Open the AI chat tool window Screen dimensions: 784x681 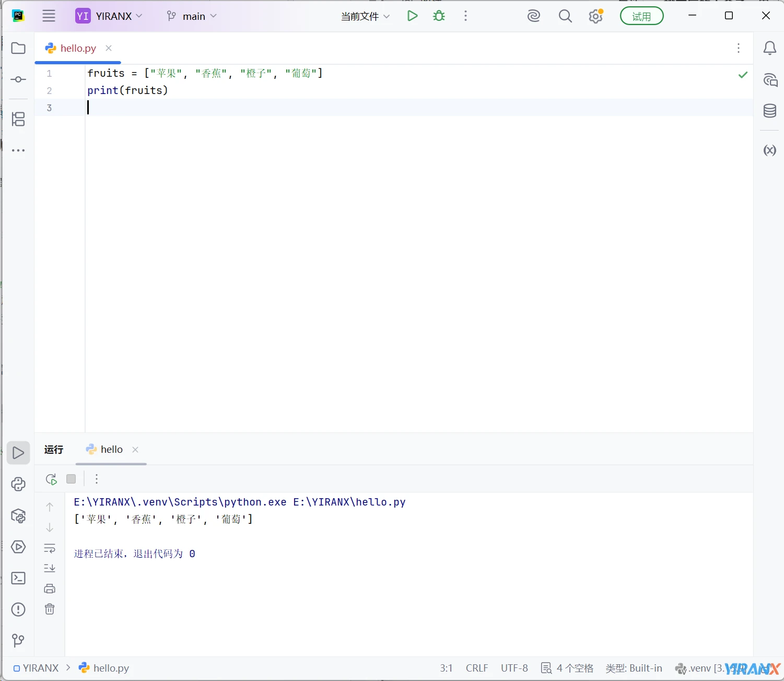(x=770, y=80)
